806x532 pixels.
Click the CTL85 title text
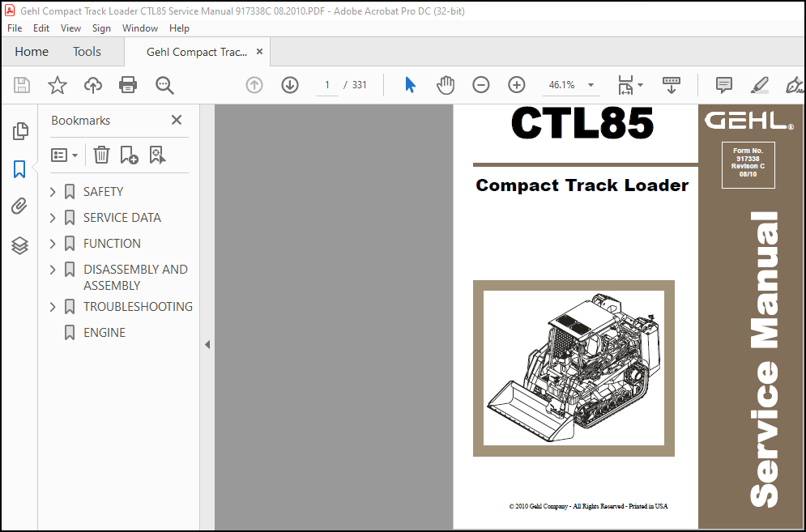click(x=582, y=123)
